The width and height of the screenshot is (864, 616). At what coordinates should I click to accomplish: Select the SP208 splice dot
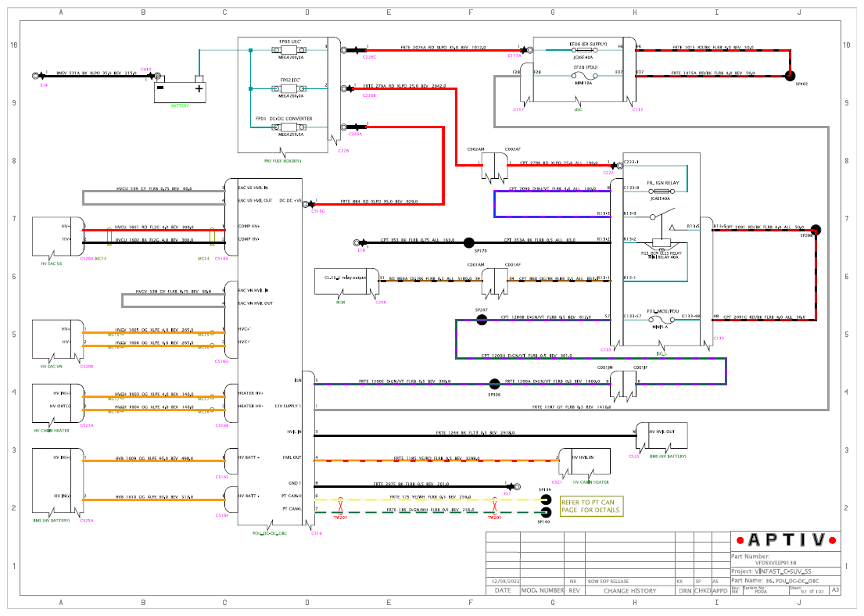pyautogui.click(x=816, y=229)
